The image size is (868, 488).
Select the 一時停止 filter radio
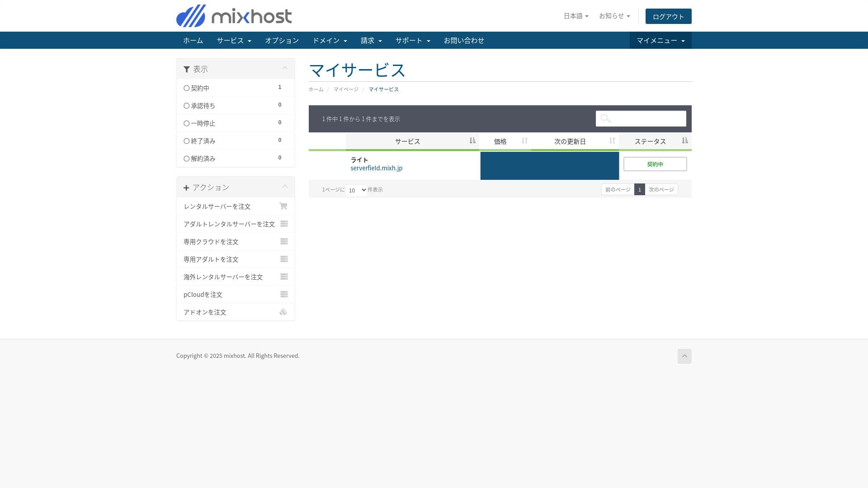[186, 123]
